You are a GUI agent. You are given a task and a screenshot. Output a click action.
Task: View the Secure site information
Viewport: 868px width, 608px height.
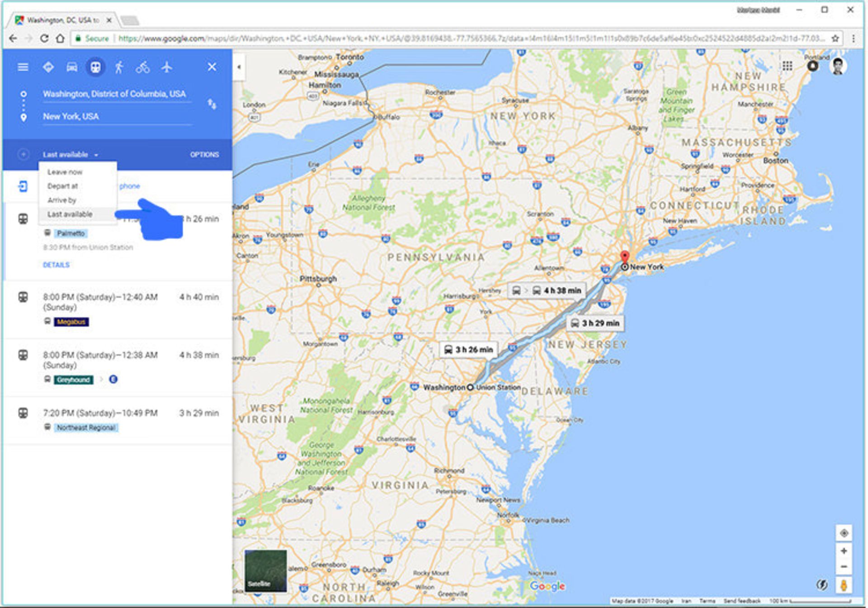92,38
